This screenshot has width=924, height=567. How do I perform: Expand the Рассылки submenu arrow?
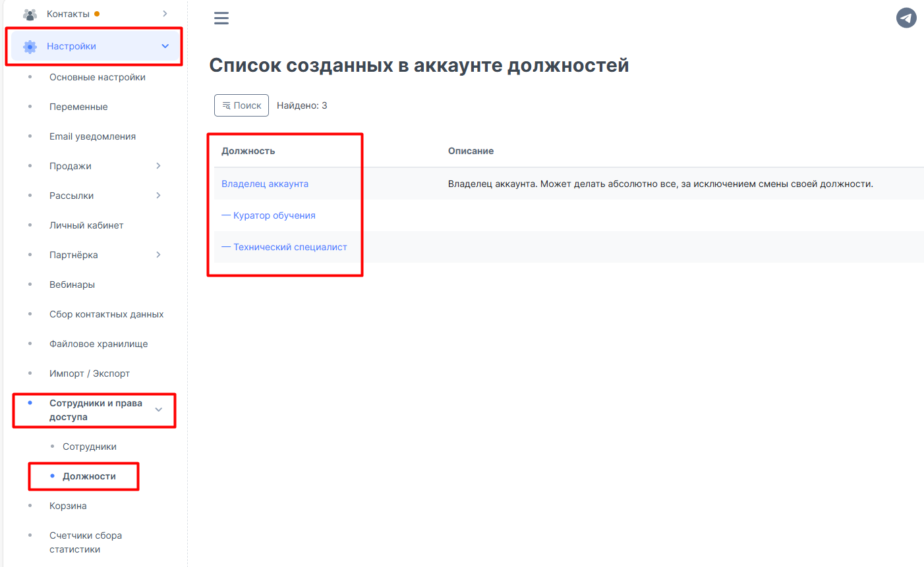(x=158, y=196)
